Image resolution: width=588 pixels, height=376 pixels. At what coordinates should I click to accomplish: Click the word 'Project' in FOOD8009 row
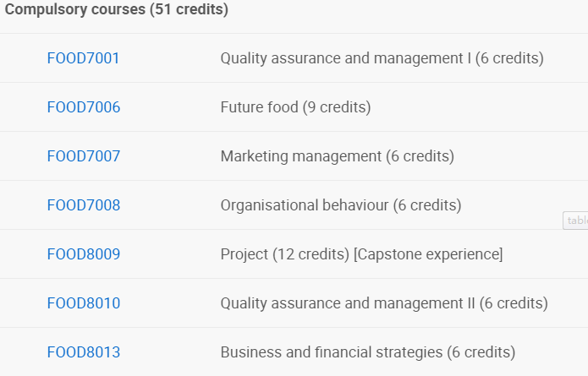tap(245, 254)
